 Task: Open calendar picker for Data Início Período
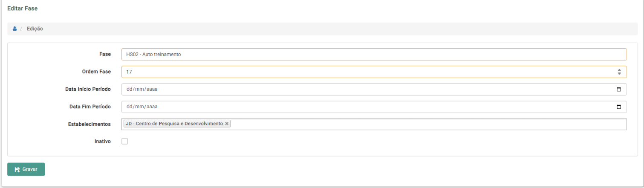coord(619,90)
